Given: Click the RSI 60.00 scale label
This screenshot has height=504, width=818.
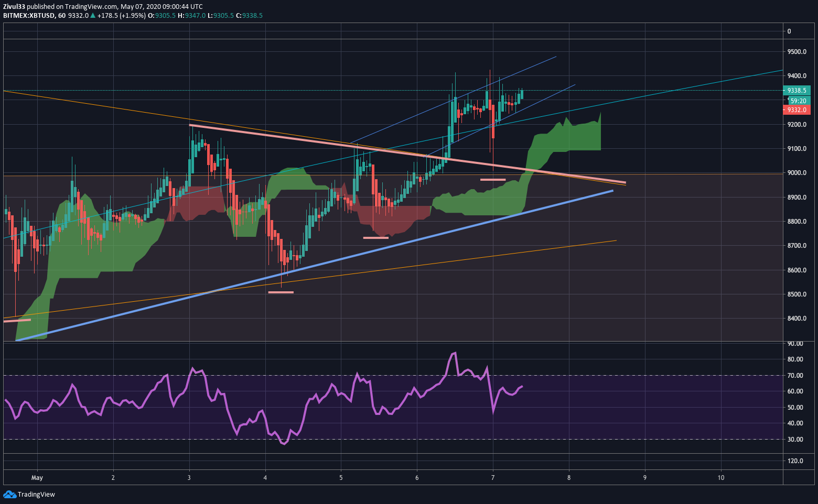Looking at the screenshot, I should point(795,391).
